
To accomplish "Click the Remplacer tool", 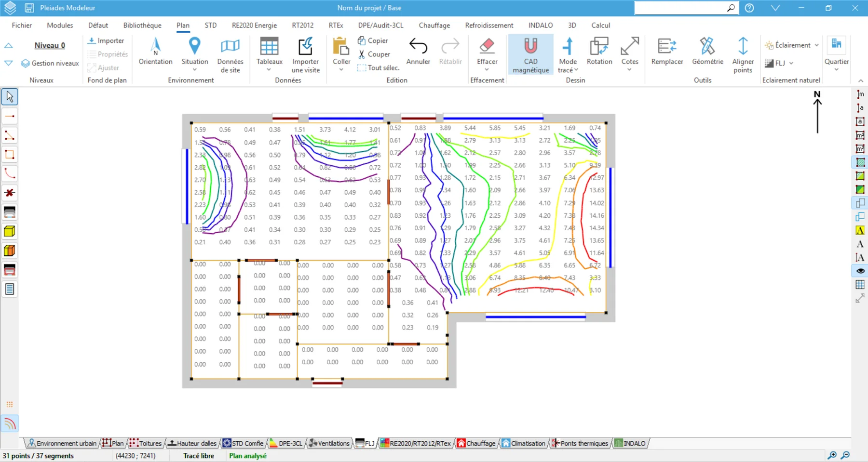I will click(667, 51).
